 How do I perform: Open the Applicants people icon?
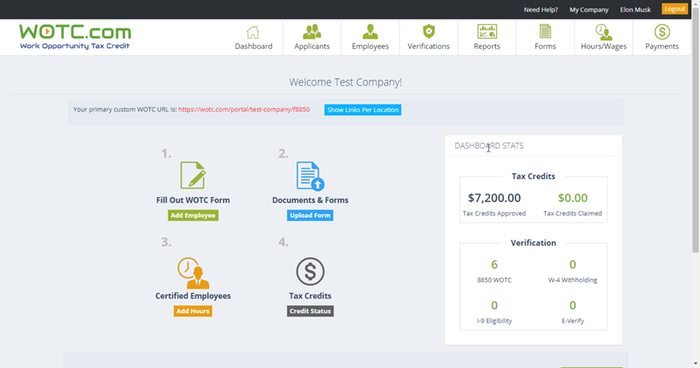pyautogui.click(x=312, y=32)
